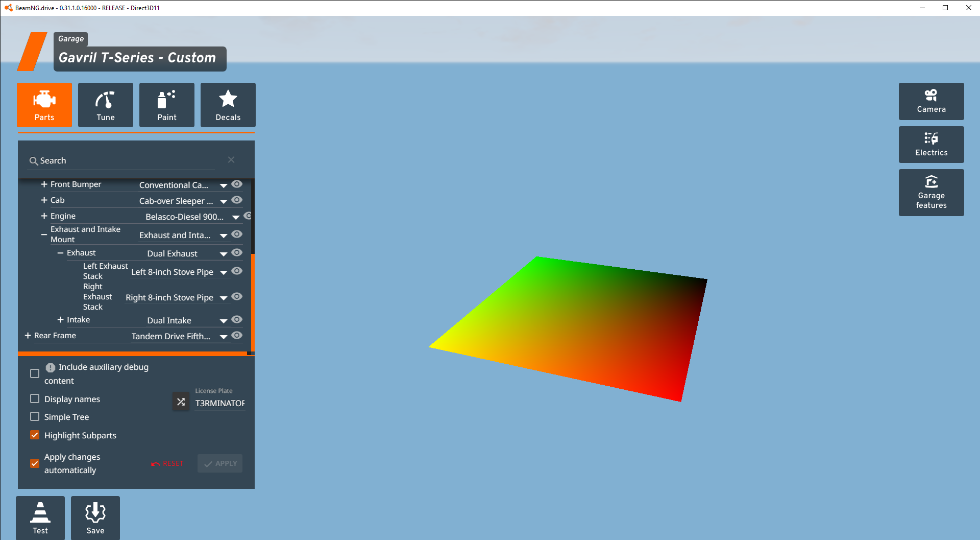Open the Paint tab

[167, 105]
